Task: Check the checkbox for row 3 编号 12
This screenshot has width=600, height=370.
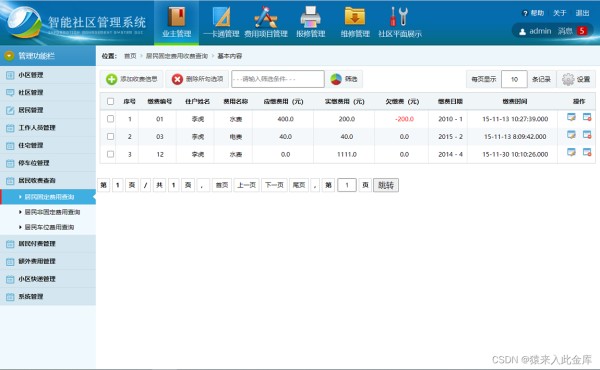Action: click(111, 154)
